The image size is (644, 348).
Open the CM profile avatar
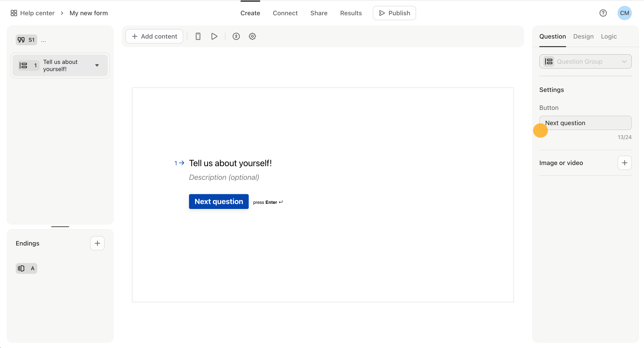pos(624,13)
